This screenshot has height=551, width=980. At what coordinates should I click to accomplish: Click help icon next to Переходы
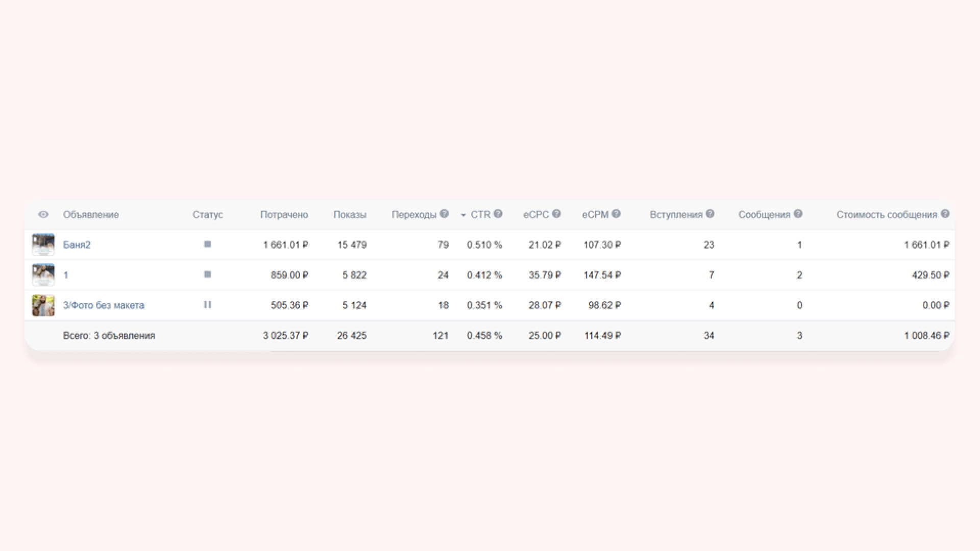[444, 214]
